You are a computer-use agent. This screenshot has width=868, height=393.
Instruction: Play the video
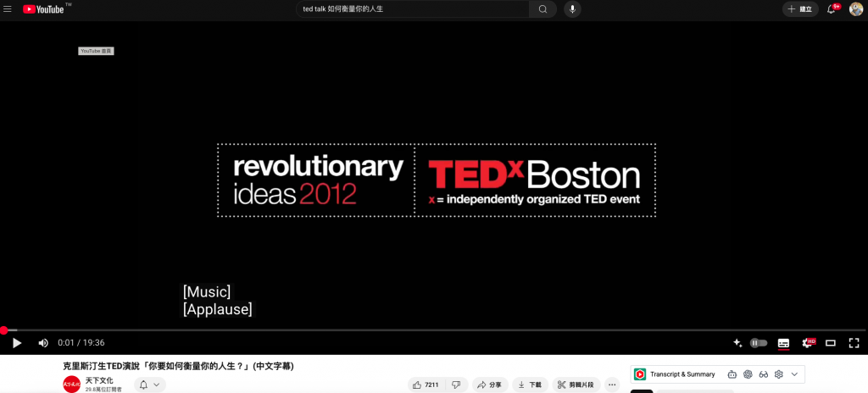(x=17, y=343)
